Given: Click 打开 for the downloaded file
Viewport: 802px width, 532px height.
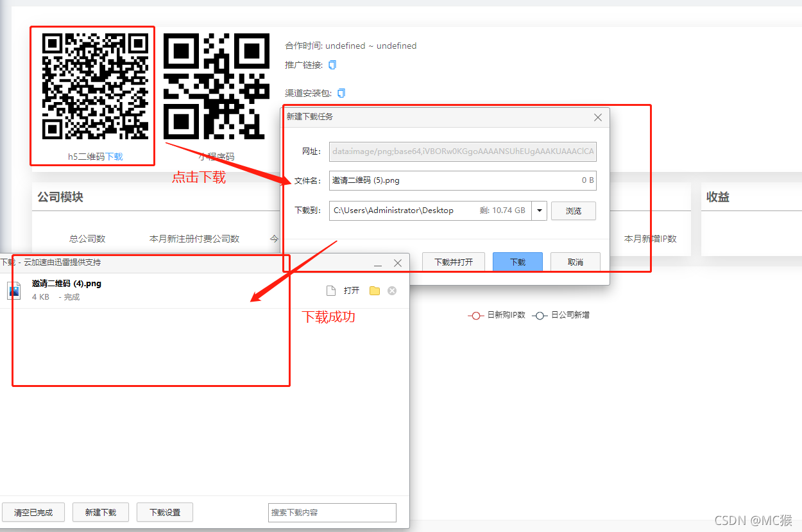Looking at the screenshot, I should click(x=352, y=291).
